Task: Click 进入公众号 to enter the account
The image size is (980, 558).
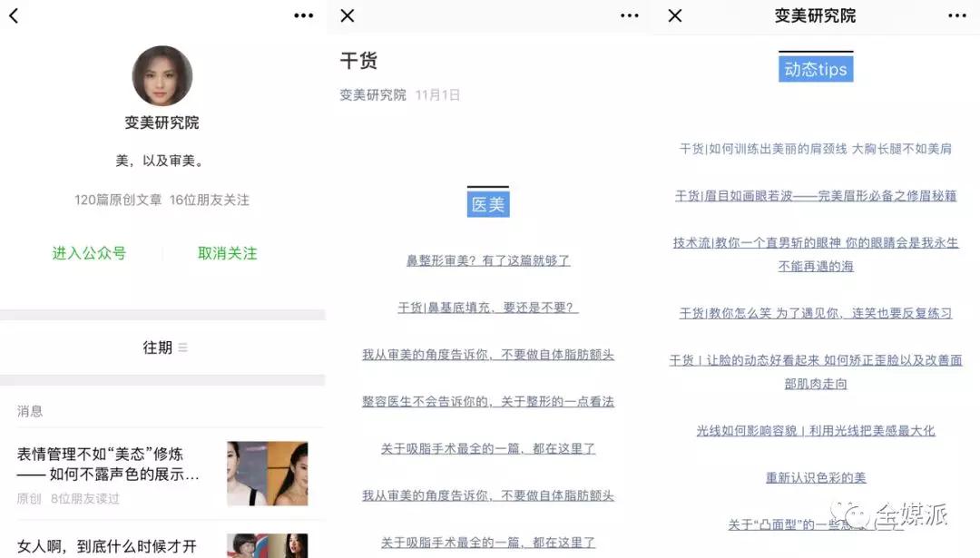Action: 89,253
